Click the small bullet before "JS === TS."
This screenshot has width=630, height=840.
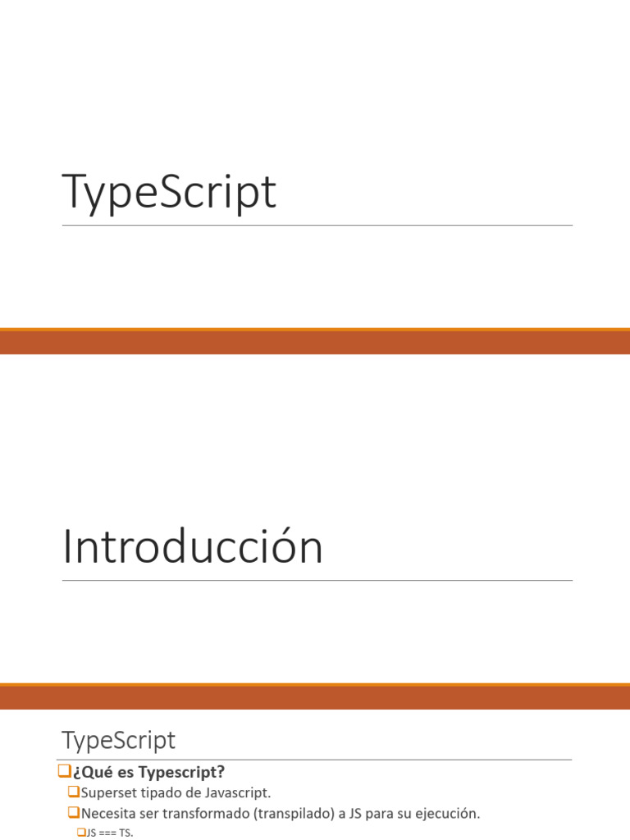81,833
